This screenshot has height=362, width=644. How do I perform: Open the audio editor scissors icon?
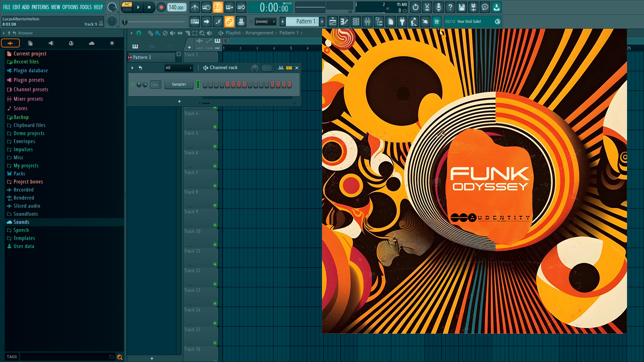(427, 7)
